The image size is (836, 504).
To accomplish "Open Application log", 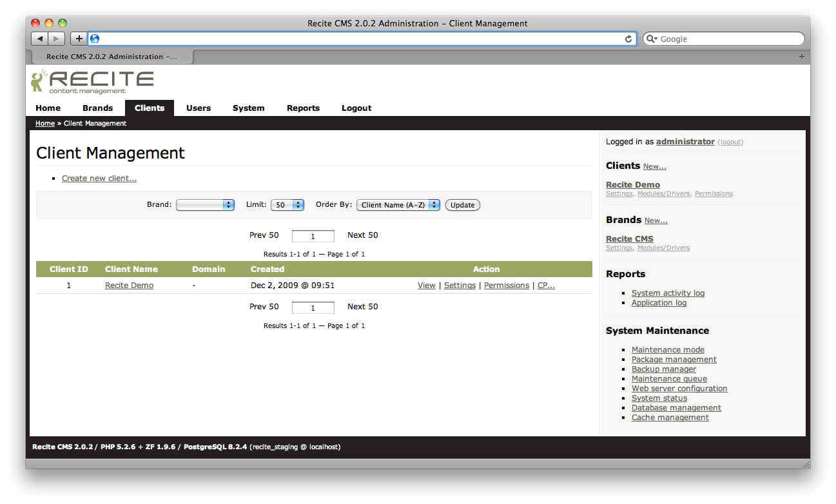I will click(x=659, y=303).
